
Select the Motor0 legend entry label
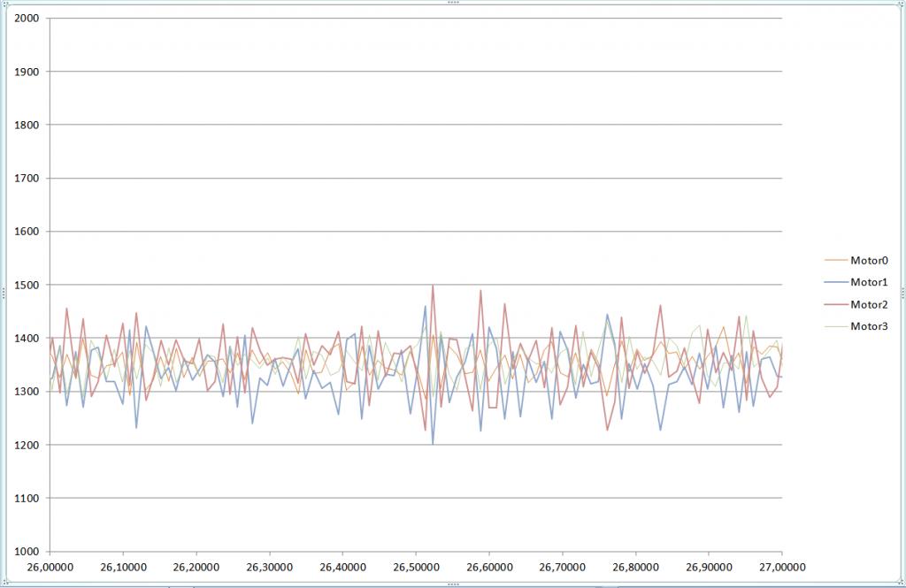(x=869, y=261)
